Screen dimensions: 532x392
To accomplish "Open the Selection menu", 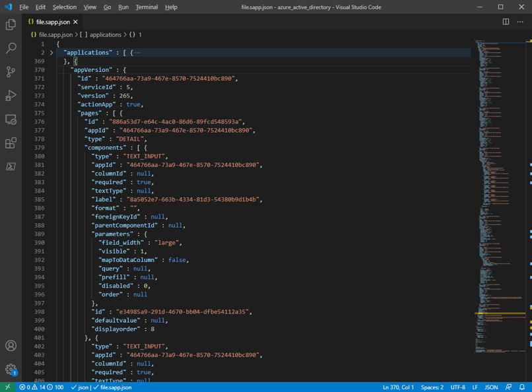I will pos(65,7).
